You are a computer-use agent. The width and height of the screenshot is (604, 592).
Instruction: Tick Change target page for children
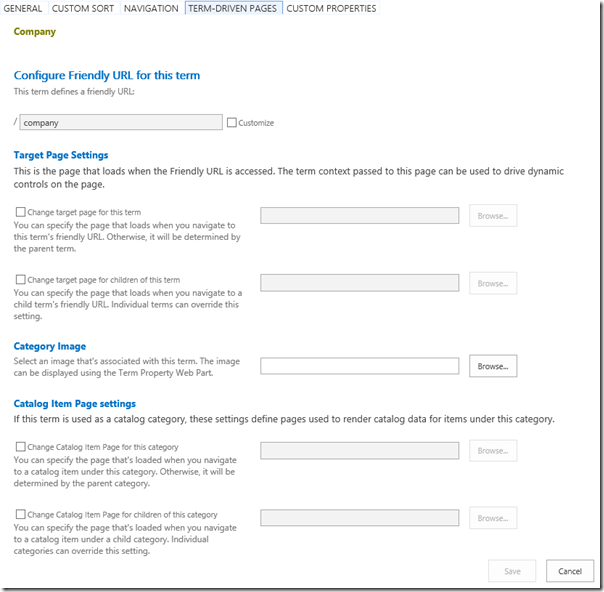pos(21,280)
